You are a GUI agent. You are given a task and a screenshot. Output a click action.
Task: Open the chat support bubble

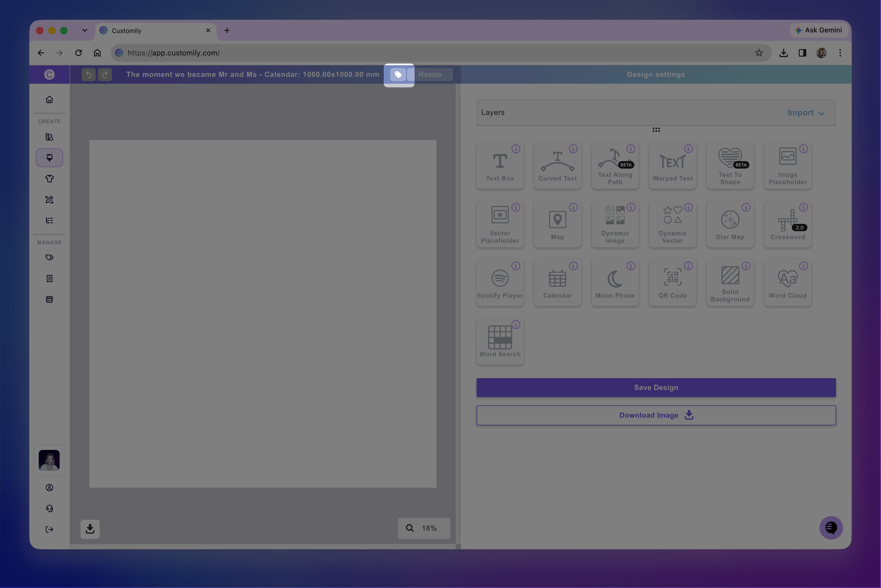831,528
